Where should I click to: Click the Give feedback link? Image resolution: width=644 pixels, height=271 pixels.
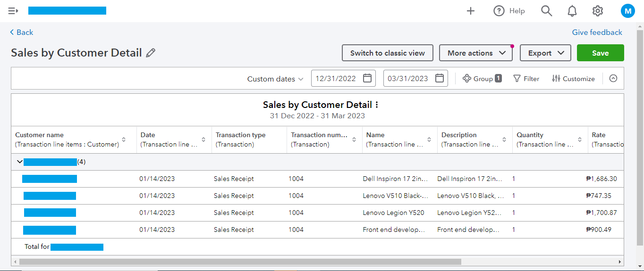coord(597,33)
